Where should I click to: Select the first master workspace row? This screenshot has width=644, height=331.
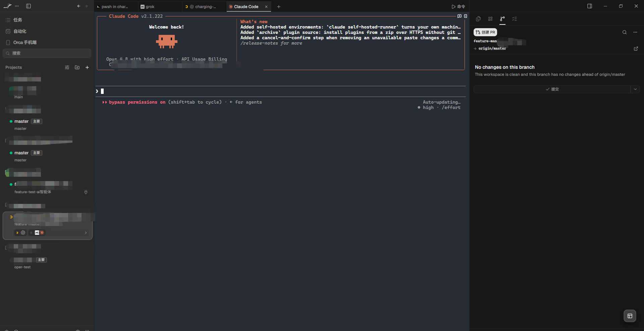47,124
